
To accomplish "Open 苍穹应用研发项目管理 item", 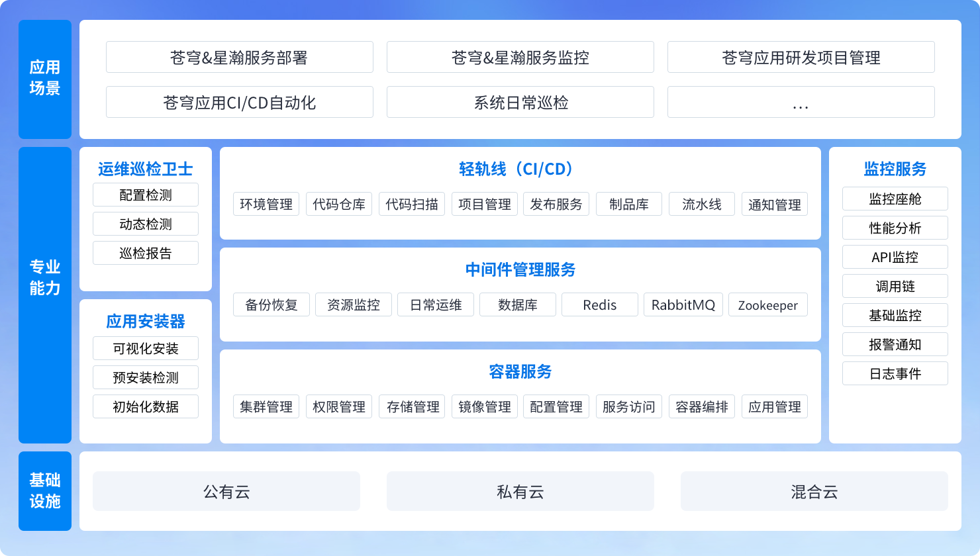I will point(801,58).
